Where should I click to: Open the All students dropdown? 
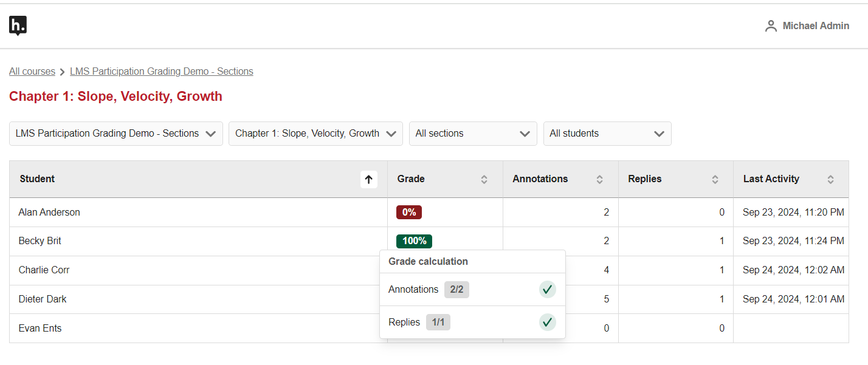[607, 133]
